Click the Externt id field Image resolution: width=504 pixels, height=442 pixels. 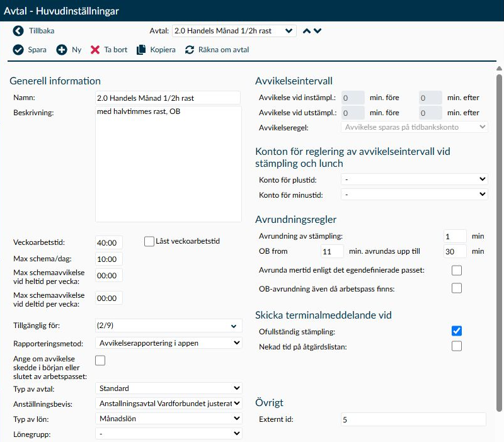(413, 419)
